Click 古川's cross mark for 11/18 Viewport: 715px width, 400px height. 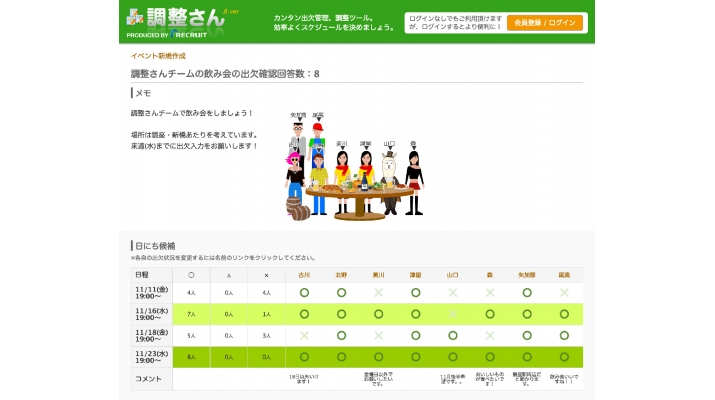pos(304,335)
